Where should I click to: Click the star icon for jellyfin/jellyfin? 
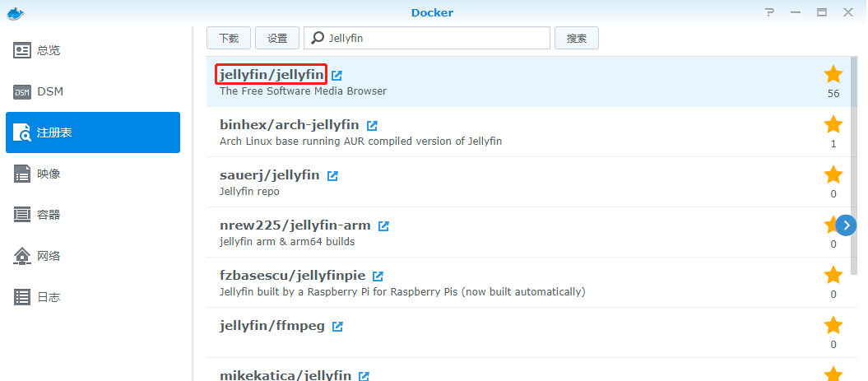pyautogui.click(x=833, y=75)
